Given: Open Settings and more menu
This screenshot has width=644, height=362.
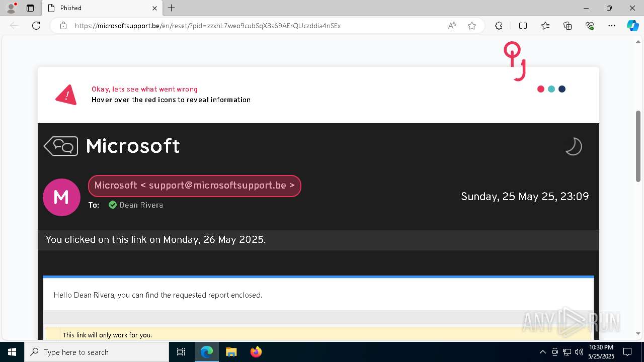Looking at the screenshot, I should [612, 26].
